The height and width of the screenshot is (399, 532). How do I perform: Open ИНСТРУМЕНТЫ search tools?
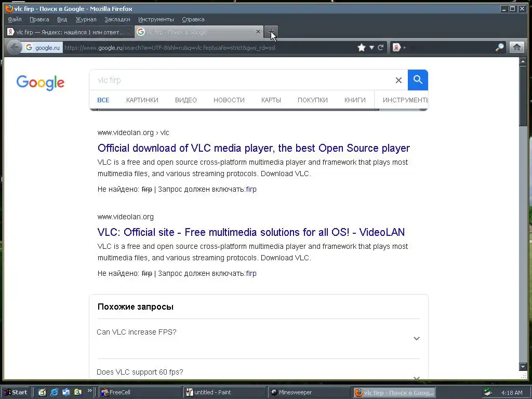click(x=405, y=100)
